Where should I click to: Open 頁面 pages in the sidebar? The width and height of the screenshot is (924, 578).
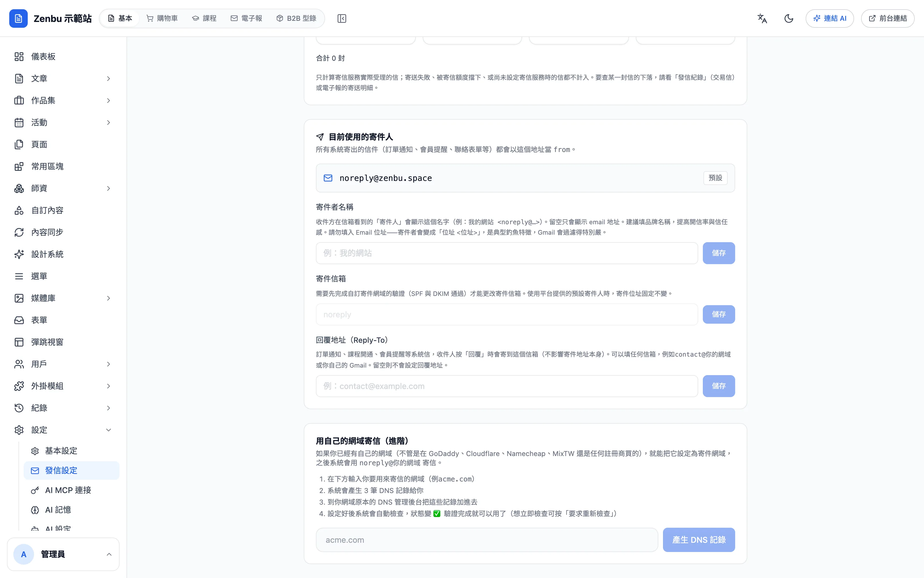pyautogui.click(x=64, y=144)
